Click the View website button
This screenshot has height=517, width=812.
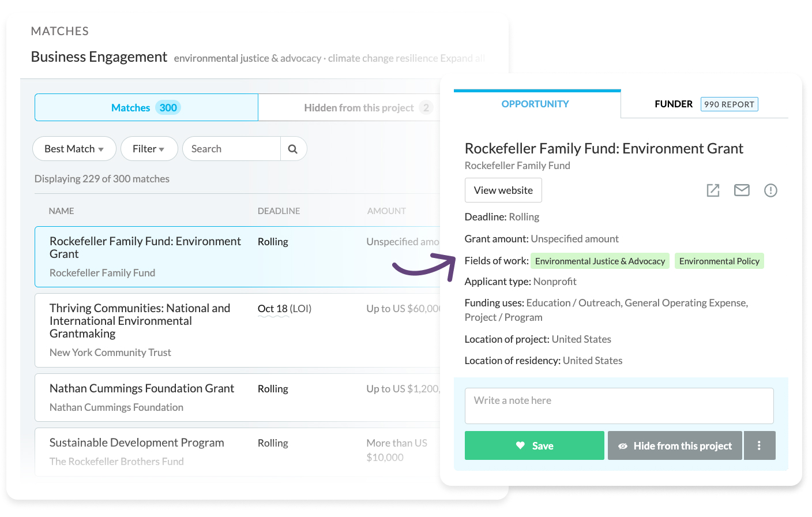503,190
